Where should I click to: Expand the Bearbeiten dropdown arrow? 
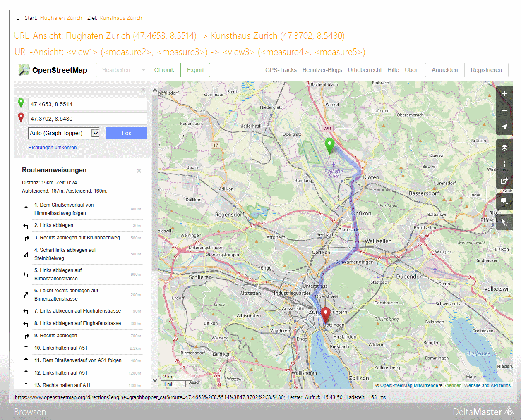143,70
